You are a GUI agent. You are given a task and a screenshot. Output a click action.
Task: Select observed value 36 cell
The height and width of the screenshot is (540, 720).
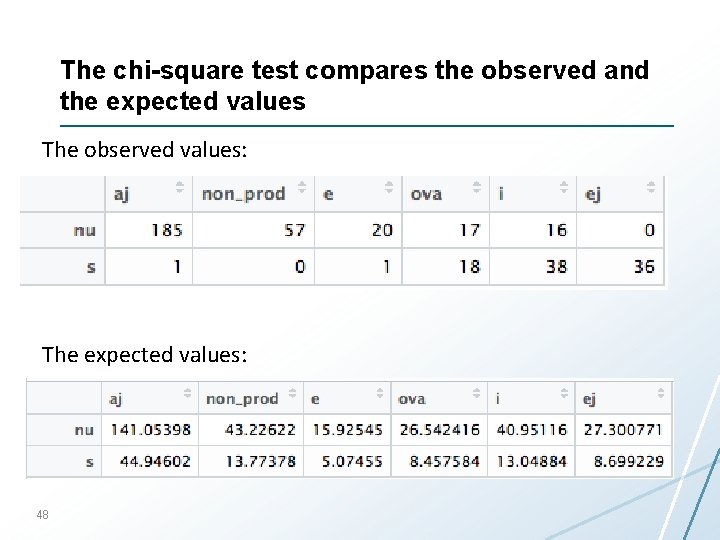click(620, 267)
